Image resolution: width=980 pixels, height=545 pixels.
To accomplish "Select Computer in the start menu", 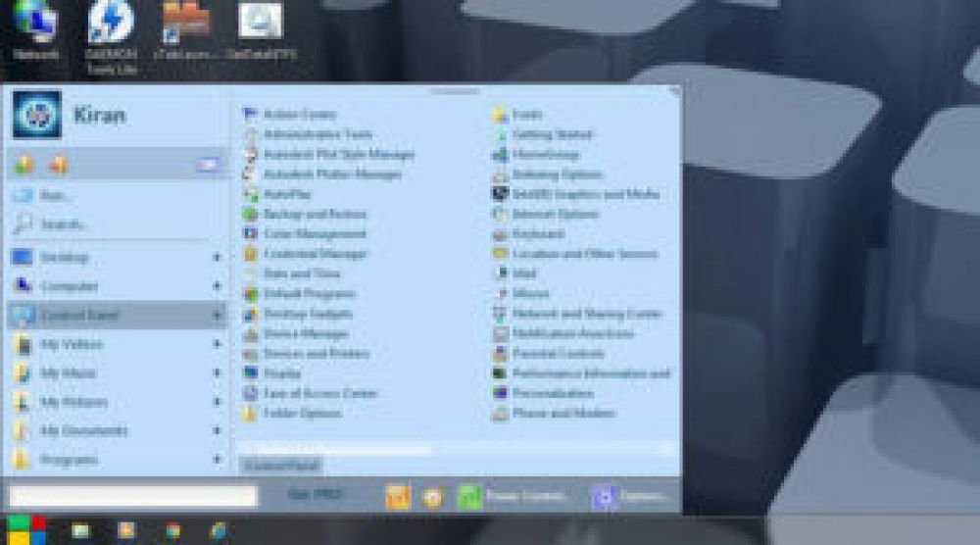I will tap(117, 286).
